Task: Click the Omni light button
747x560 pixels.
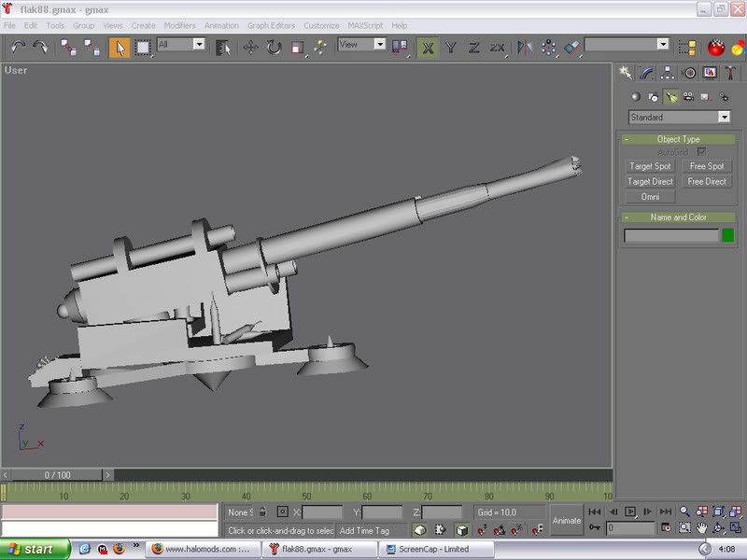Action: point(650,197)
